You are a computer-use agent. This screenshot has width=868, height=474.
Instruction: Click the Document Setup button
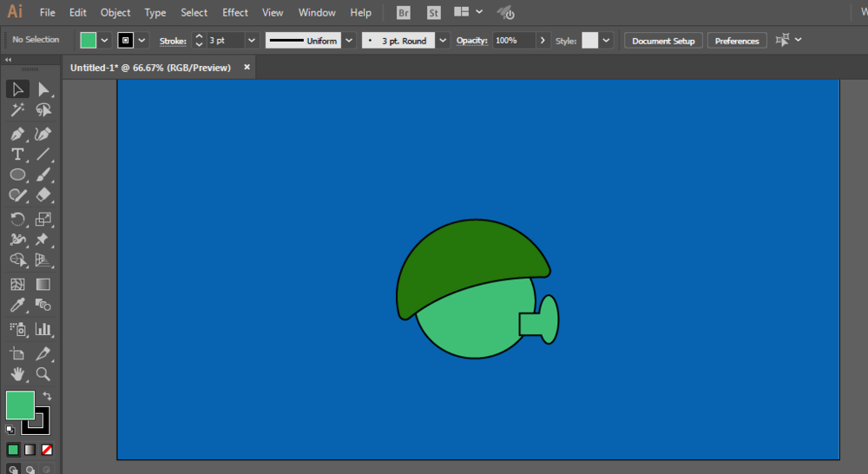pyautogui.click(x=663, y=41)
